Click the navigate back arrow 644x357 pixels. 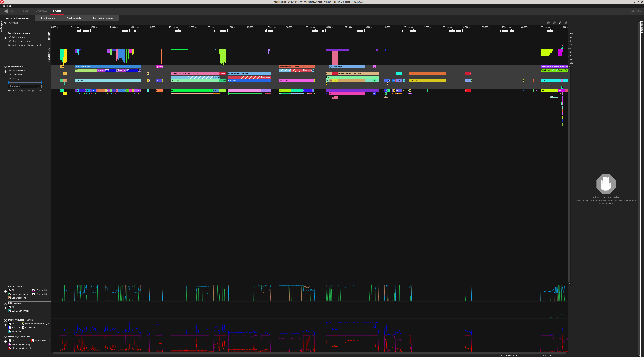(x=6, y=11)
